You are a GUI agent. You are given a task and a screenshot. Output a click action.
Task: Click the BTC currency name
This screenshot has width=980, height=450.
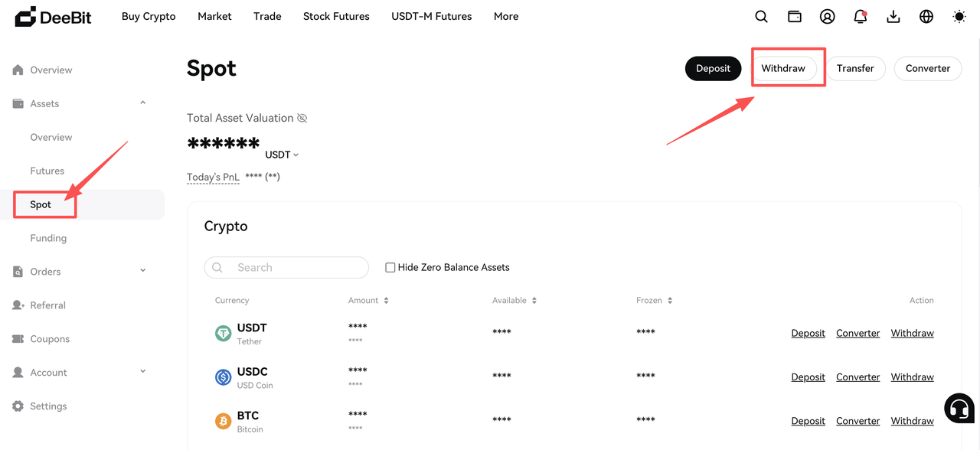[248, 416]
